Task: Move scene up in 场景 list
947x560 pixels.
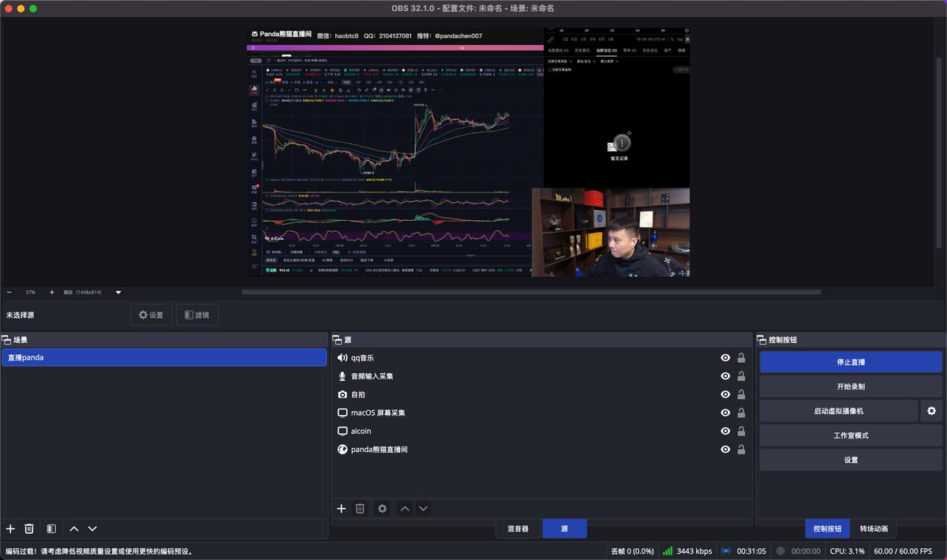Action: tap(74, 528)
